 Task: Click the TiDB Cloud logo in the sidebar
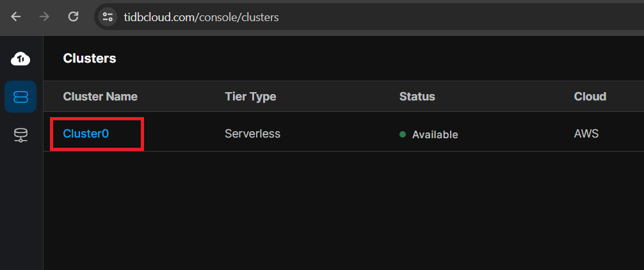click(20, 59)
